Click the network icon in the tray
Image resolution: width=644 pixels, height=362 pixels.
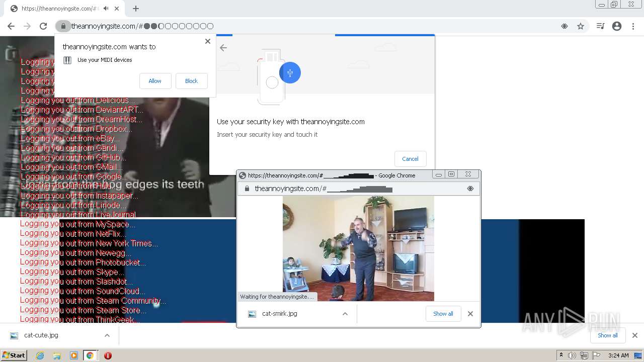tap(584, 355)
